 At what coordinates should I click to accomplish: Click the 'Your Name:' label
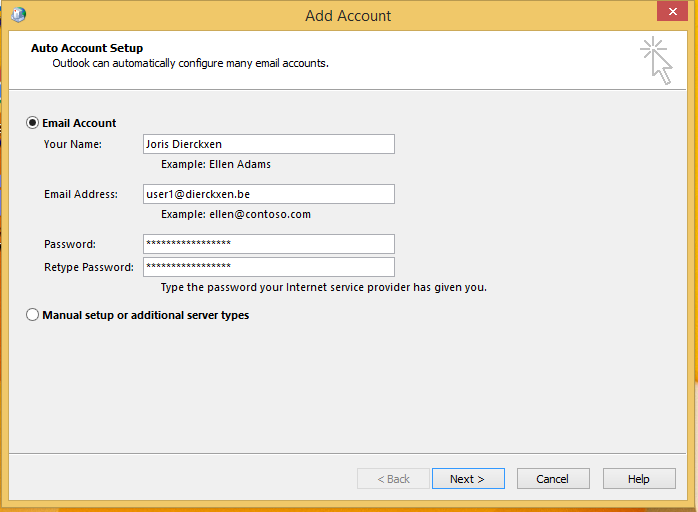[x=73, y=144]
